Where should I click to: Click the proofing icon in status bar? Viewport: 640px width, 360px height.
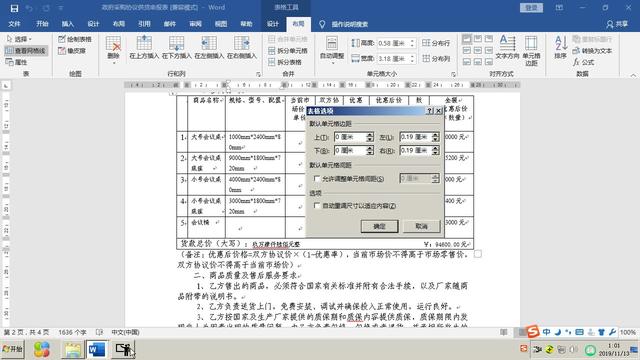[99, 333]
